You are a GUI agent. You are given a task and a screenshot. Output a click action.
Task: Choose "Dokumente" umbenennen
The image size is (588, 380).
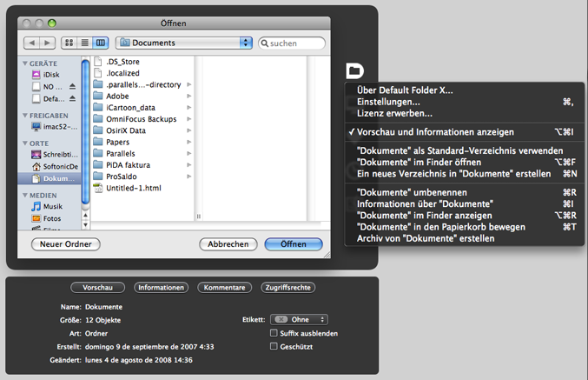(x=465, y=193)
